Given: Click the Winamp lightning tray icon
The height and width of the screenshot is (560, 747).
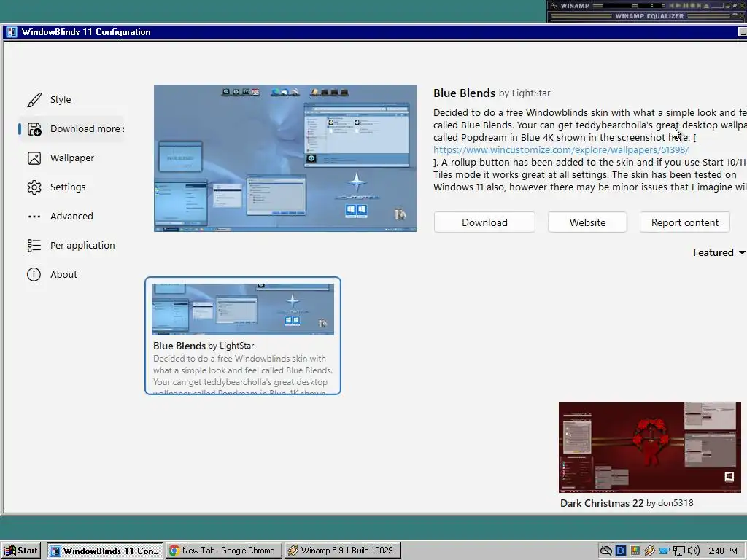Looking at the screenshot, I should [649, 551].
